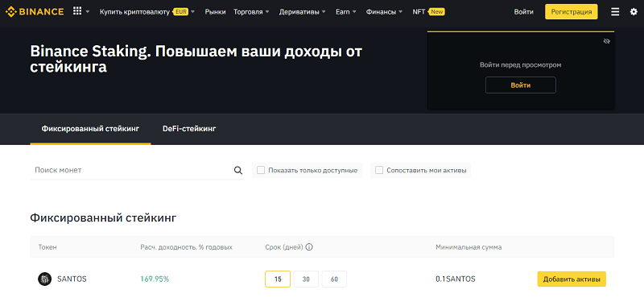Select 15 days duration
Image resolution: width=644 pixels, height=298 pixels.
(x=278, y=279)
